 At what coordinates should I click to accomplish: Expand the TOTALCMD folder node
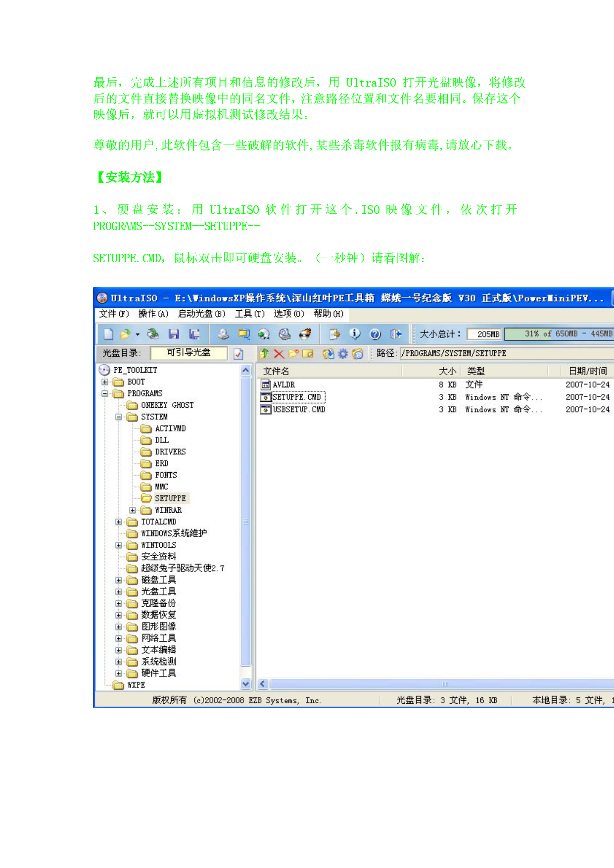tap(119, 522)
